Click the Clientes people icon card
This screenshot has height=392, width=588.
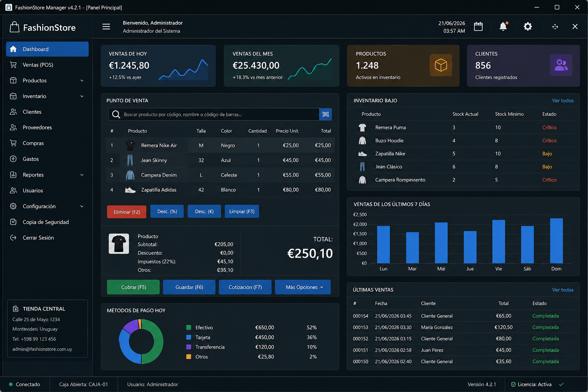pos(561,65)
